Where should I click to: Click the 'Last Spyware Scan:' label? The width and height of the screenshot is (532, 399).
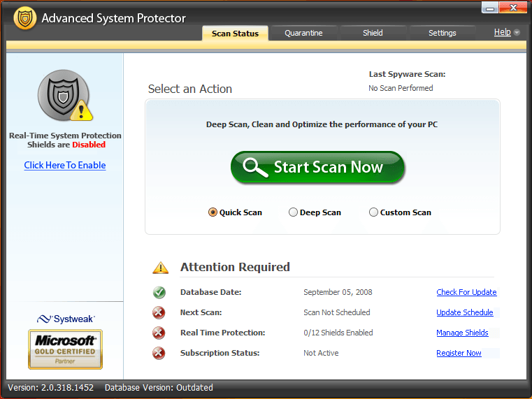(x=407, y=74)
